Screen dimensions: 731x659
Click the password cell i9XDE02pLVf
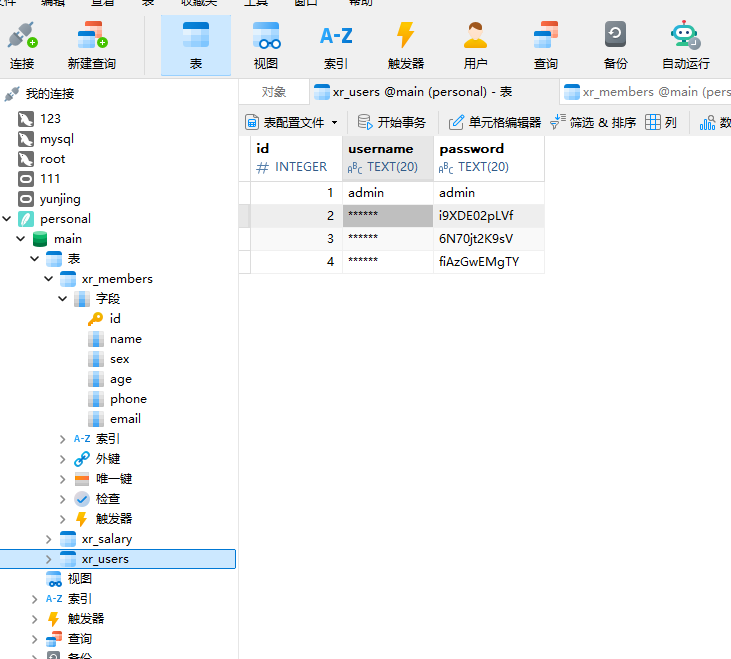476,215
